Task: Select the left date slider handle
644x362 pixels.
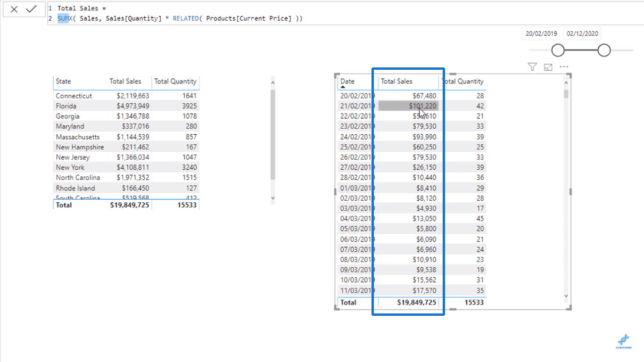Action: [x=558, y=50]
